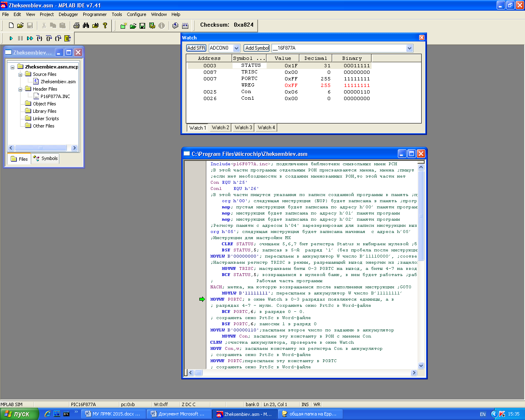
Task: Click the code editor vertical scroll down arrow
Action: click(x=421, y=365)
